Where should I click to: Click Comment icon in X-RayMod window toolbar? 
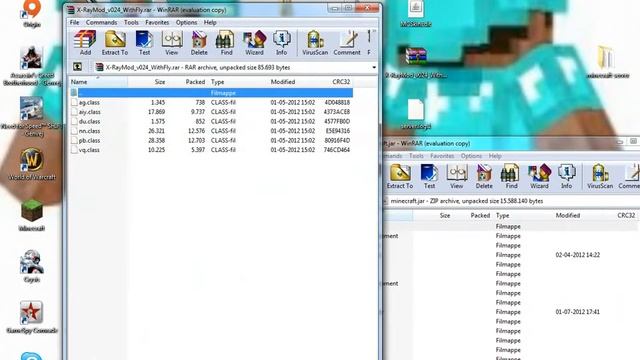click(x=347, y=43)
